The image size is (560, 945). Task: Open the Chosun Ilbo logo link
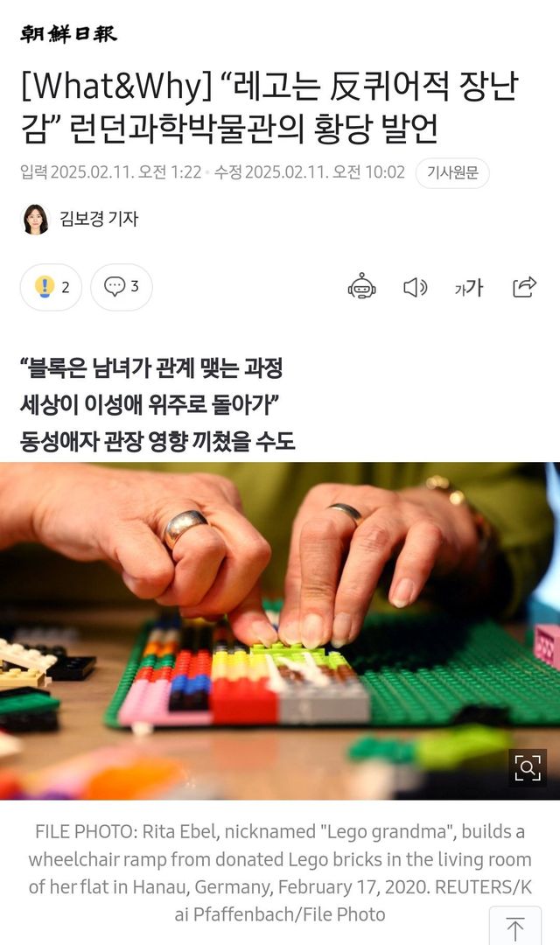click(68, 33)
